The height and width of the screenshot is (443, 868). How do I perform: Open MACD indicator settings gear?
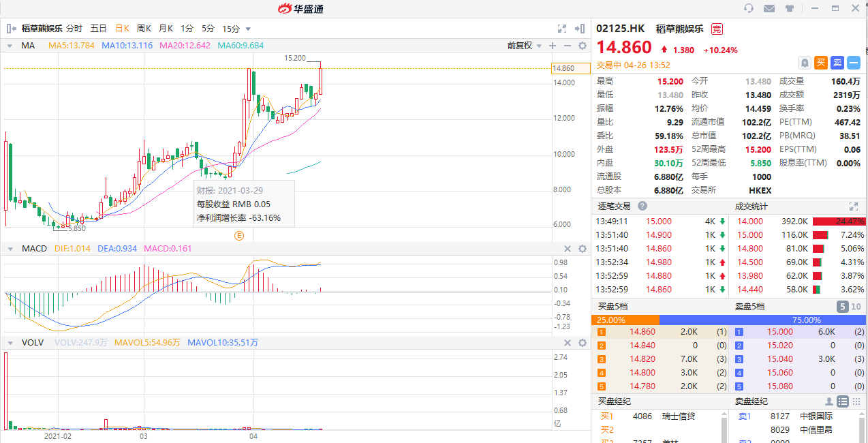[x=583, y=249]
